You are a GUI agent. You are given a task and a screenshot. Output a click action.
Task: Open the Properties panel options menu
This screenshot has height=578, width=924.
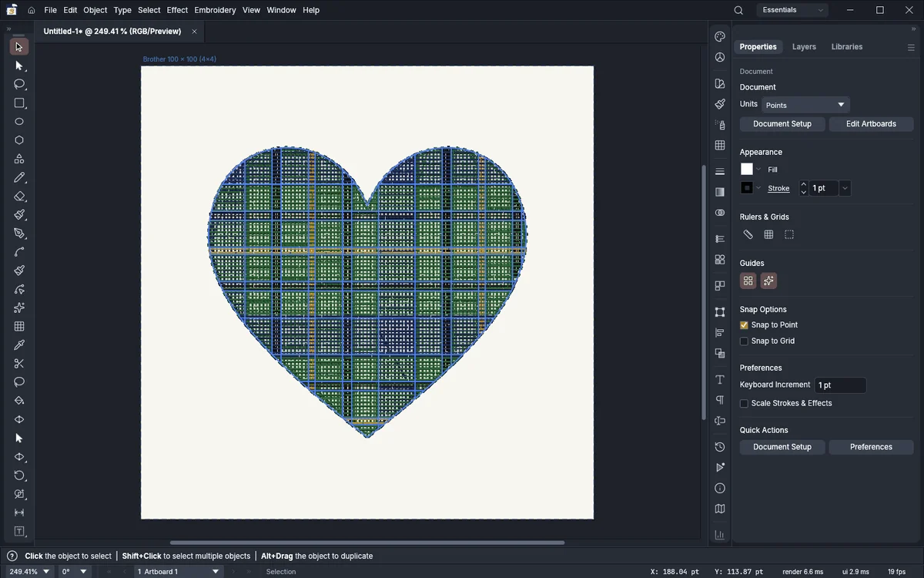coord(911,47)
